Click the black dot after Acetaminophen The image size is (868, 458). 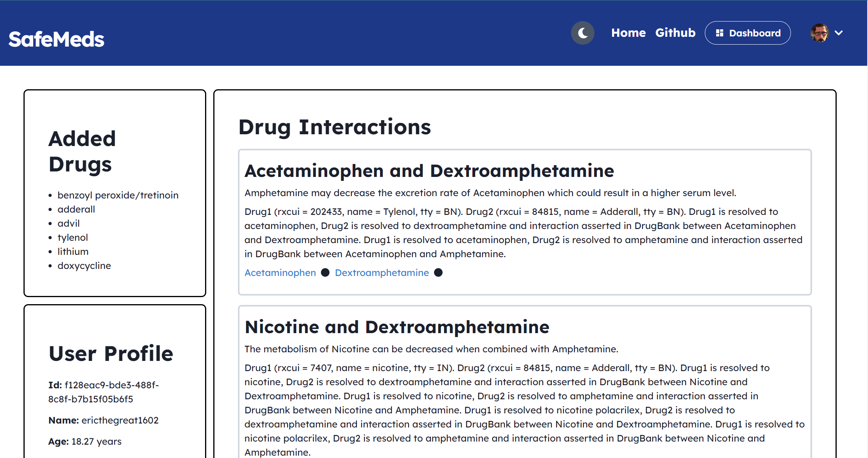click(325, 272)
